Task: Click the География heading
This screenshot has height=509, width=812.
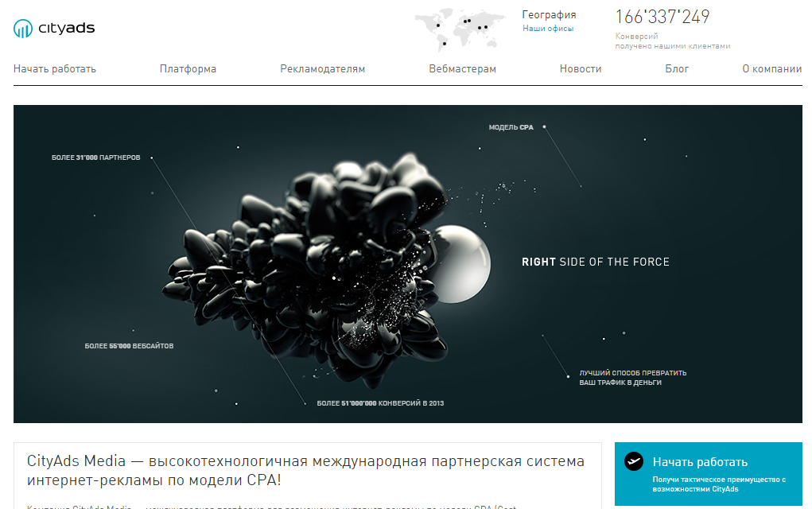Action: (549, 14)
